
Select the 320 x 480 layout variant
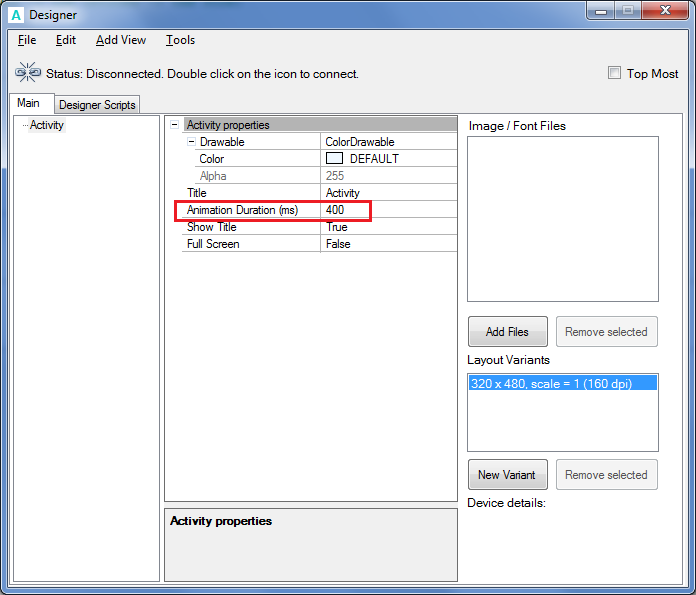click(x=563, y=383)
